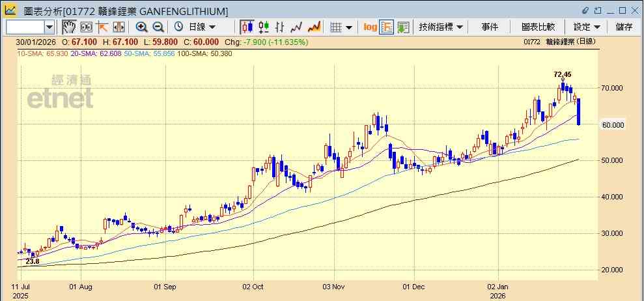Image resolution: width=644 pixels, height=301 pixels.
Task: Click the closing price C: 60.000
Action: pyautogui.click(x=201, y=42)
